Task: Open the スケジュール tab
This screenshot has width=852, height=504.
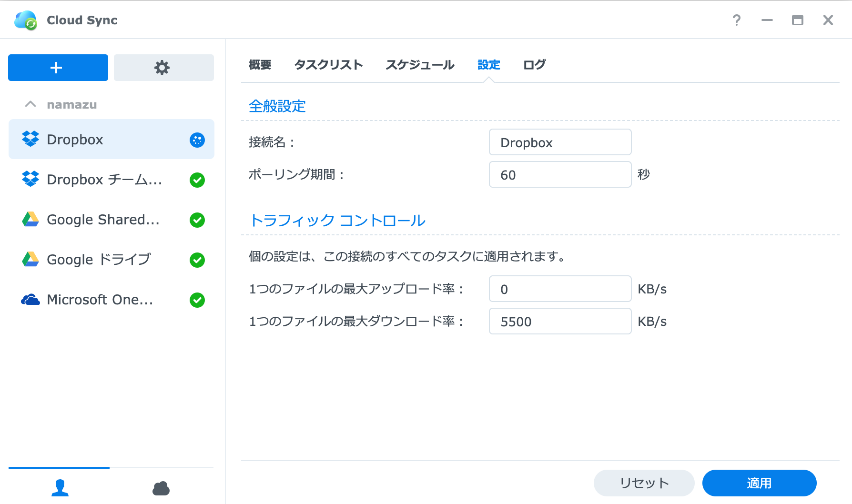Action: pyautogui.click(x=420, y=65)
